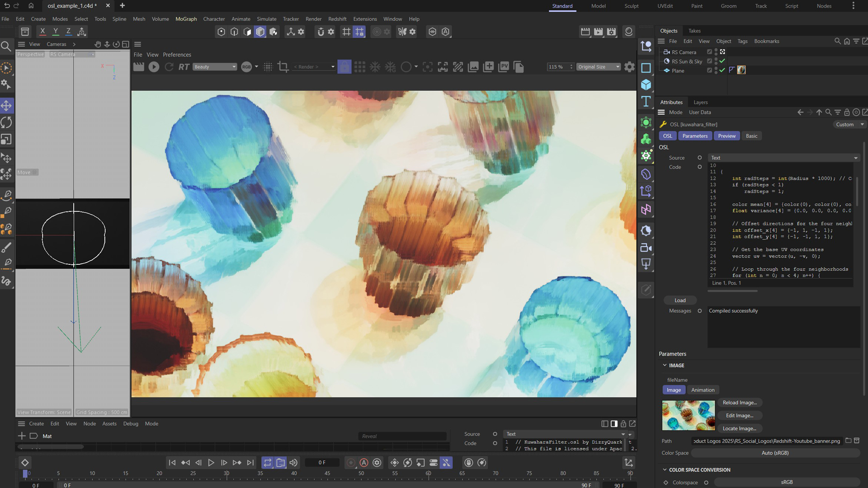Viewport: 868px width, 488px height.
Task: Select the Rotate tool in left toolbar
Action: point(6,122)
